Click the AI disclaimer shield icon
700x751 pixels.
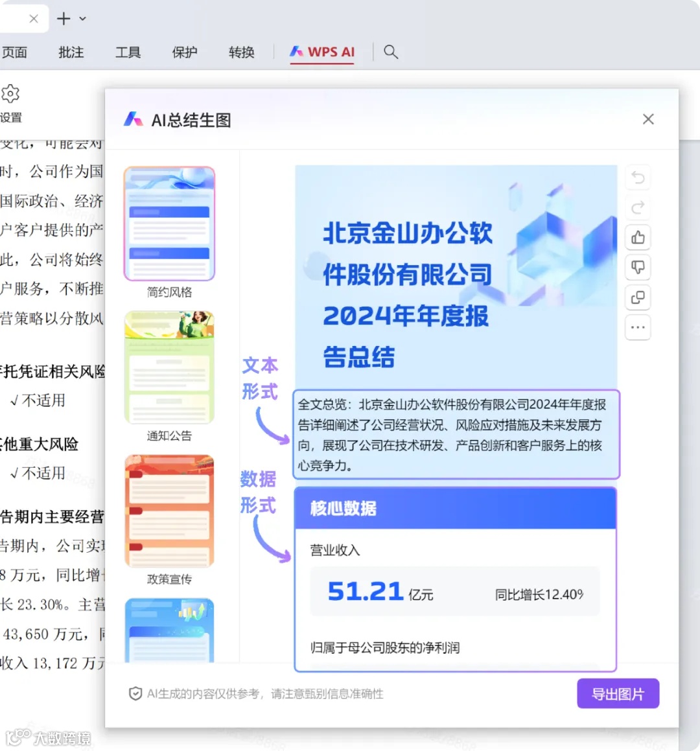pyautogui.click(x=135, y=693)
